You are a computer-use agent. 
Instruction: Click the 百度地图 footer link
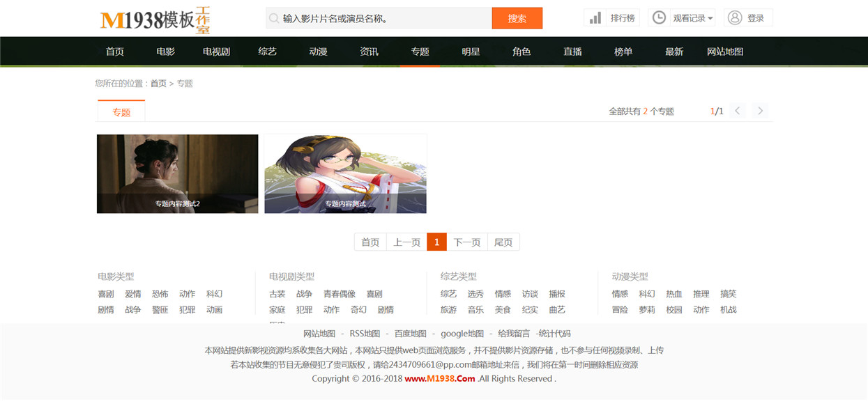(x=410, y=334)
